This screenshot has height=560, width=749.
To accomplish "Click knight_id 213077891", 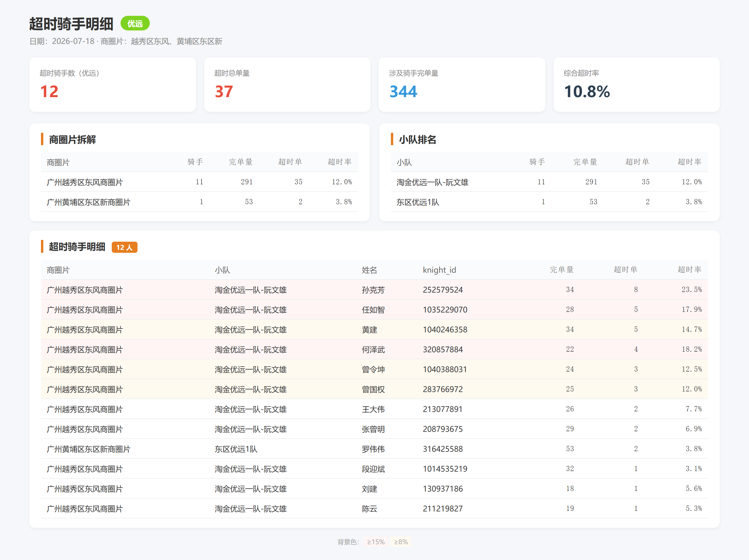I will pos(443,409).
